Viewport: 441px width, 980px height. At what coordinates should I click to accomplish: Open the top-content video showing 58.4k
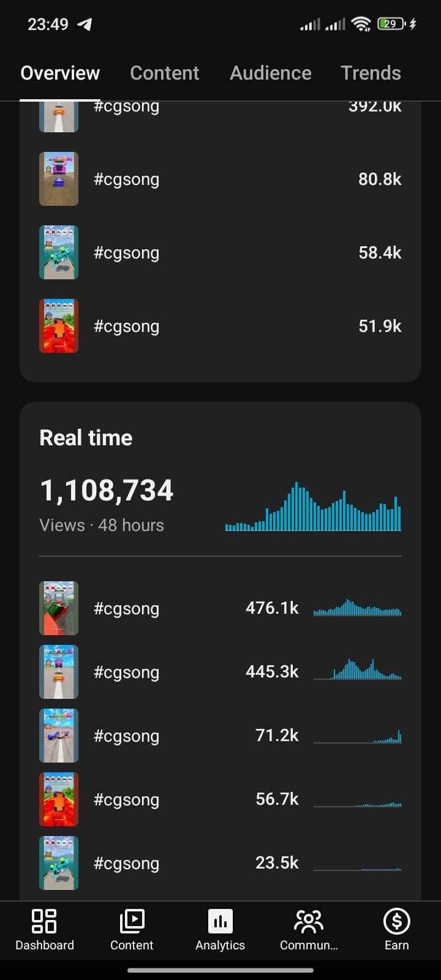coord(221,252)
